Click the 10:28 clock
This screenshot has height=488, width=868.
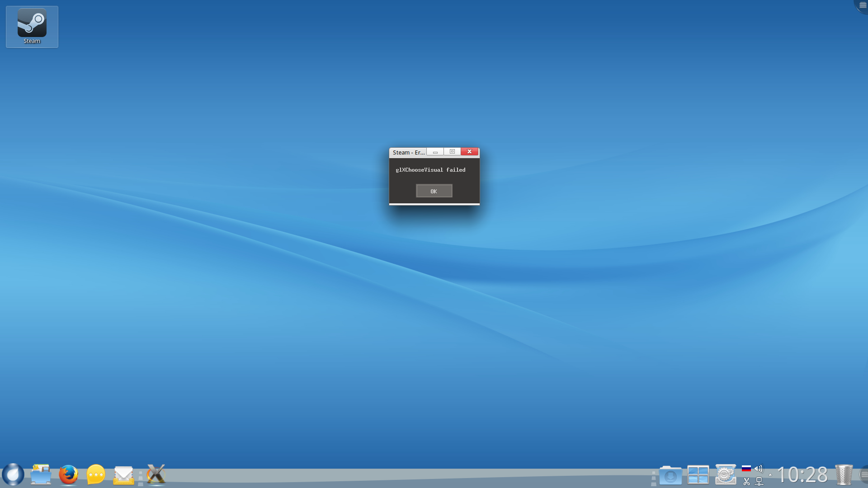point(802,475)
